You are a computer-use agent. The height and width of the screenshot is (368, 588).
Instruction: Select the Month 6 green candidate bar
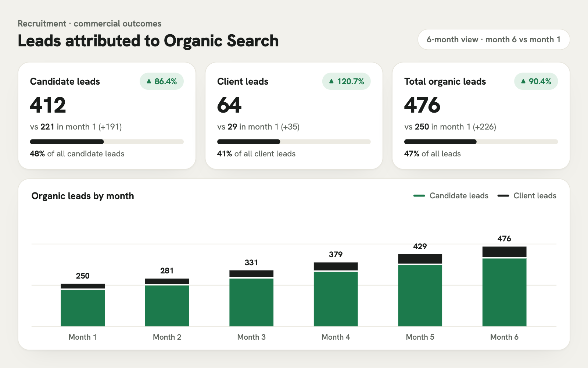point(504,293)
